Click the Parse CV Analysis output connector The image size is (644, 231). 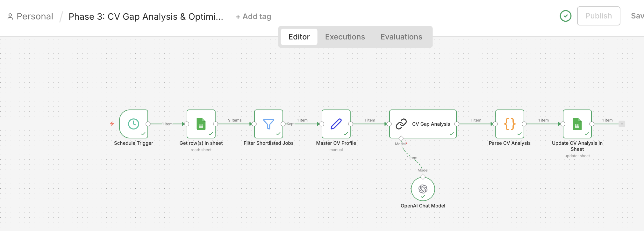pyautogui.click(x=524, y=124)
